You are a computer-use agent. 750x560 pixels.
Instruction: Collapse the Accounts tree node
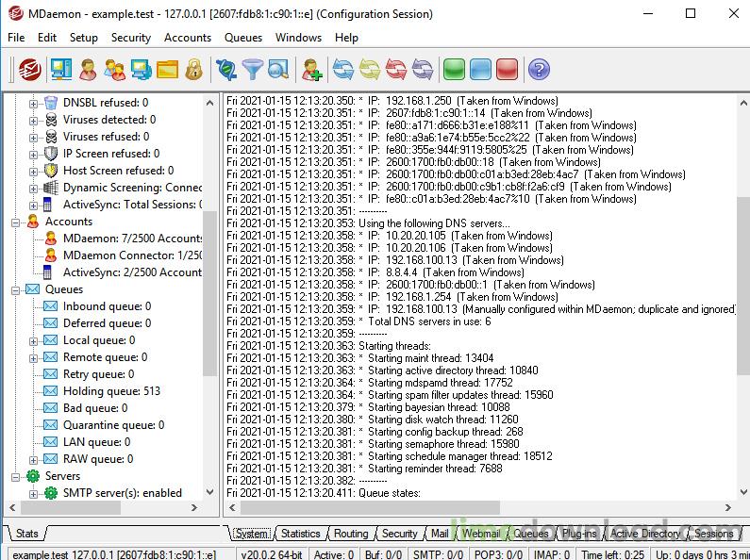[15, 222]
